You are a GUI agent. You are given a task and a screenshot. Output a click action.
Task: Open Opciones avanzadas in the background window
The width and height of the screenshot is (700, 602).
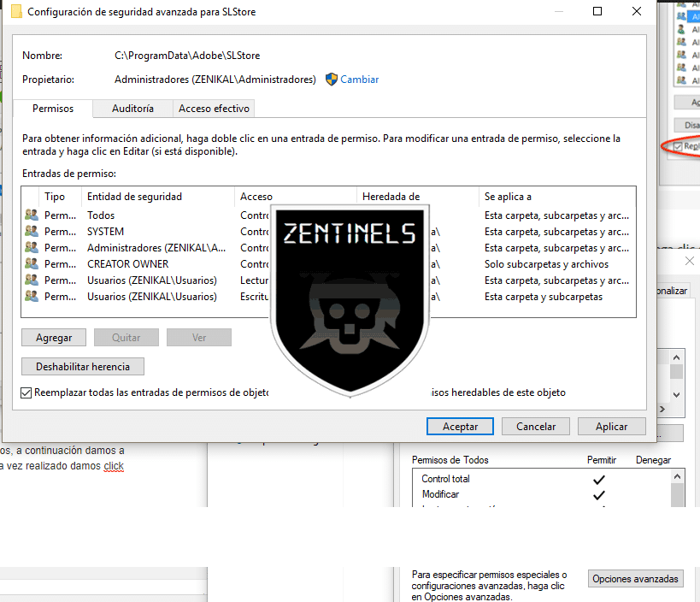pos(635,579)
